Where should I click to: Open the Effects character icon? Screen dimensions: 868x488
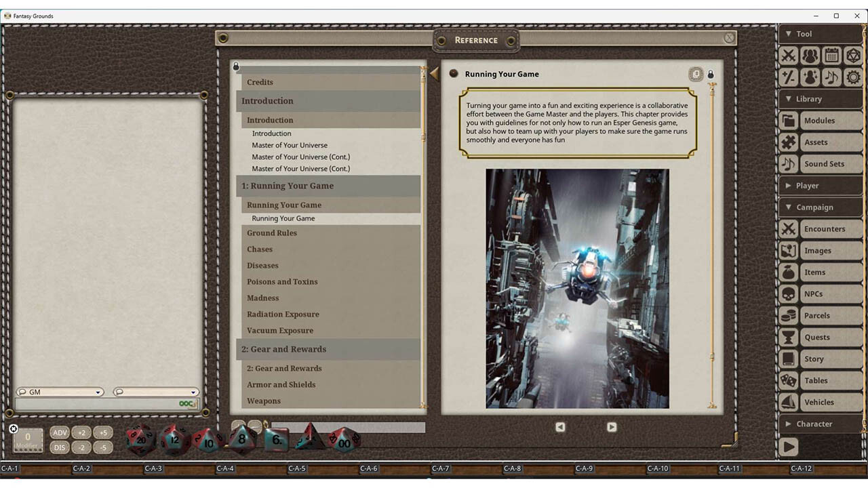click(810, 77)
